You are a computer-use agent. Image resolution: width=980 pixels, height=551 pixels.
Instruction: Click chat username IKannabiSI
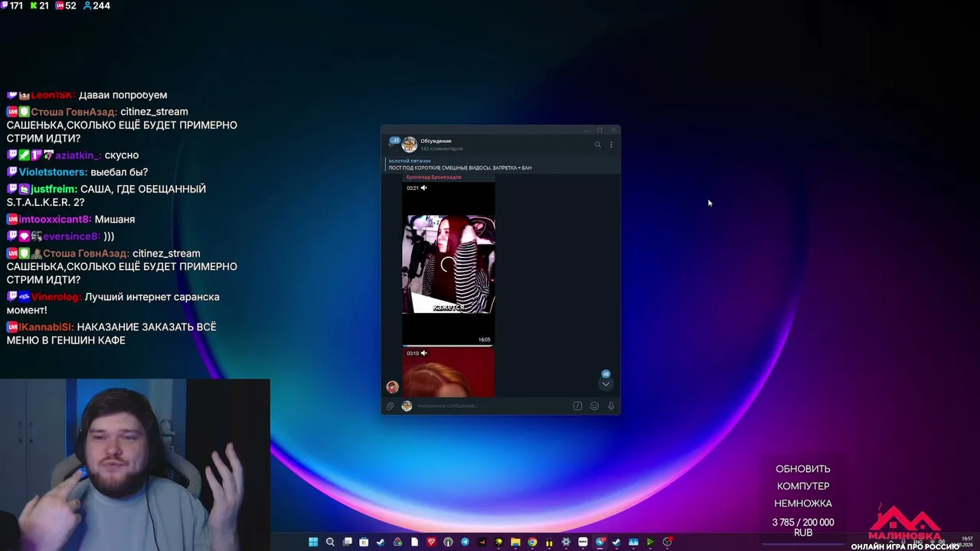(47, 327)
